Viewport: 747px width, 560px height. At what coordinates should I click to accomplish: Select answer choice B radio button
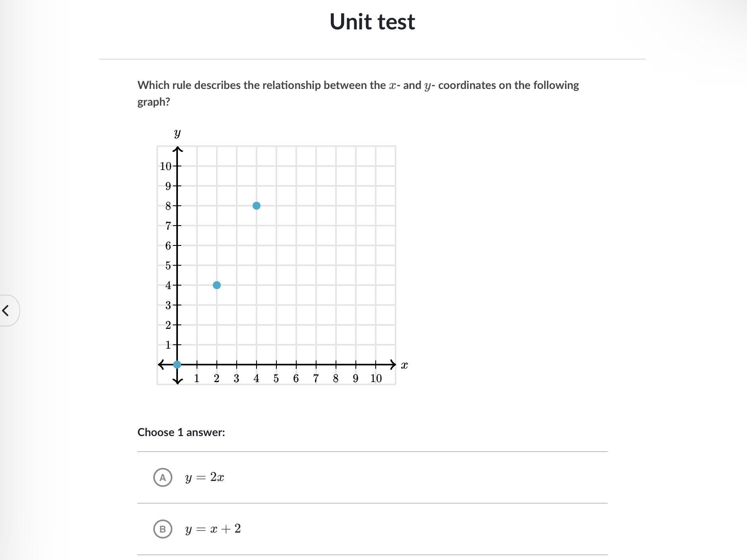pos(162,529)
